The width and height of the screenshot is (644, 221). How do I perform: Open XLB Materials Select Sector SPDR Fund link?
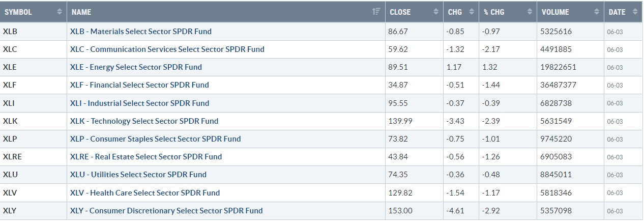pos(141,31)
